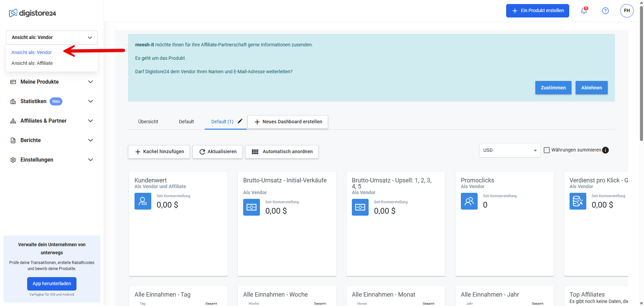Expand the Berichte menu chevron
The image size is (644, 306).
[91, 140]
